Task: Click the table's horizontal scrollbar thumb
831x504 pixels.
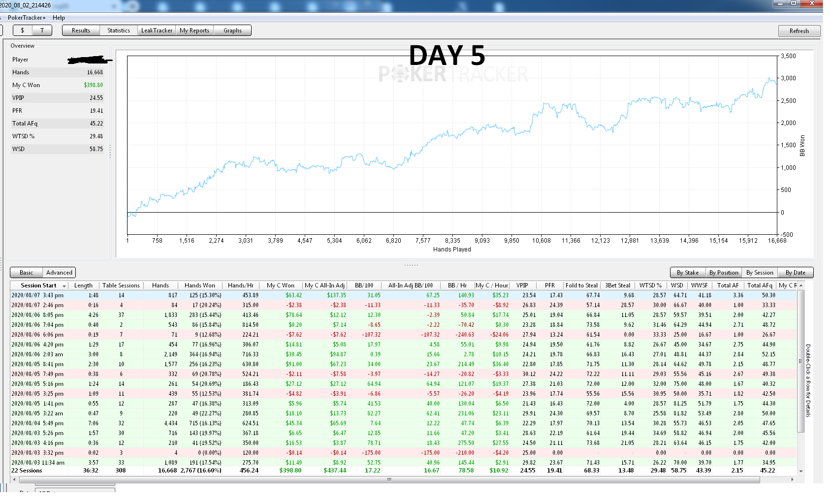Action: coord(389,479)
